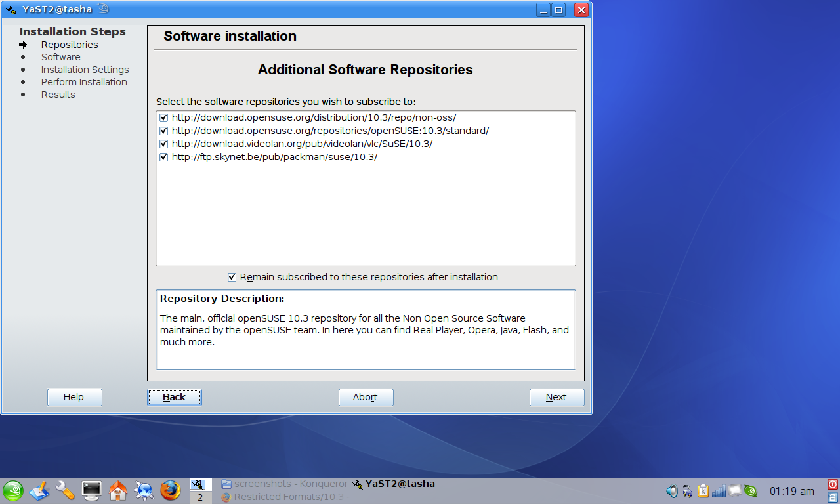The image size is (840, 504).
Task: Click the removable media tray icon
Action: [x=688, y=491]
